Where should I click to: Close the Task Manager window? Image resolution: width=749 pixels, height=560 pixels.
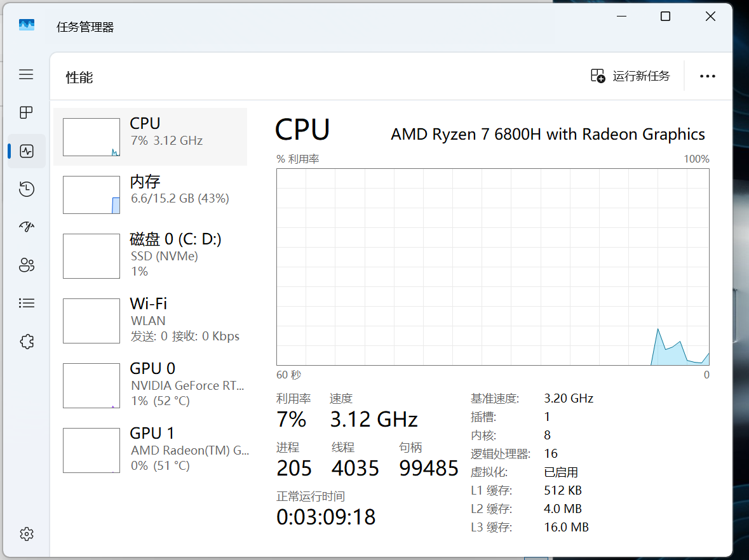click(x=710, y=17)
